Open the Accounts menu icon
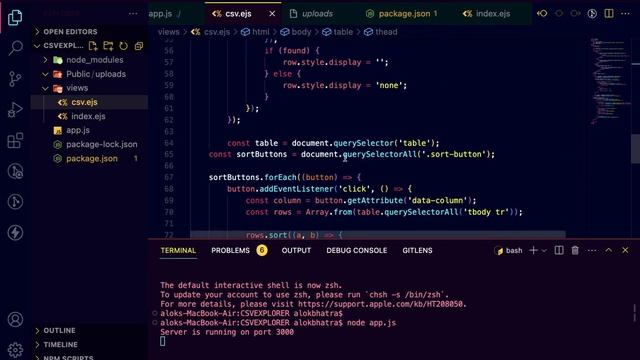640x360 pixels. point(15,319)
